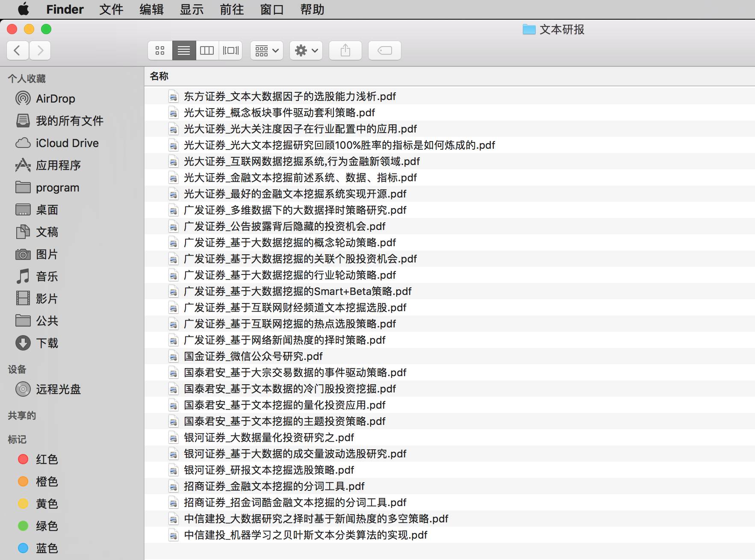Switch to column view
Screen dimensions: 755x560
point(207,50)
